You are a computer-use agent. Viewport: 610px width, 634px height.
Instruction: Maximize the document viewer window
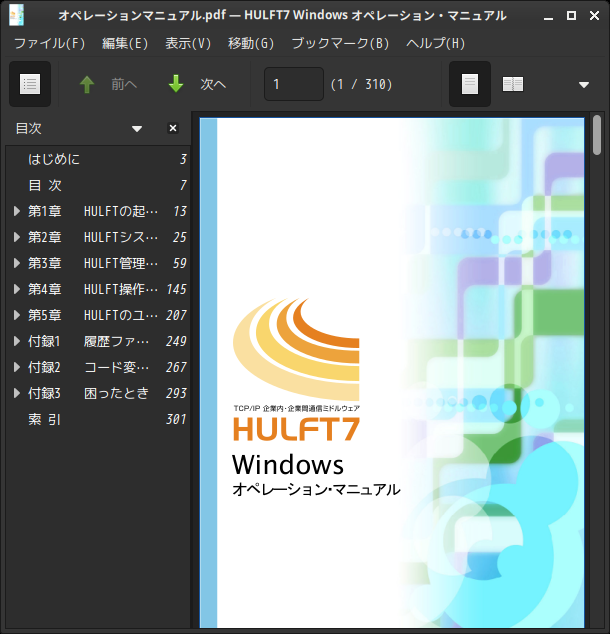point(571,16)
